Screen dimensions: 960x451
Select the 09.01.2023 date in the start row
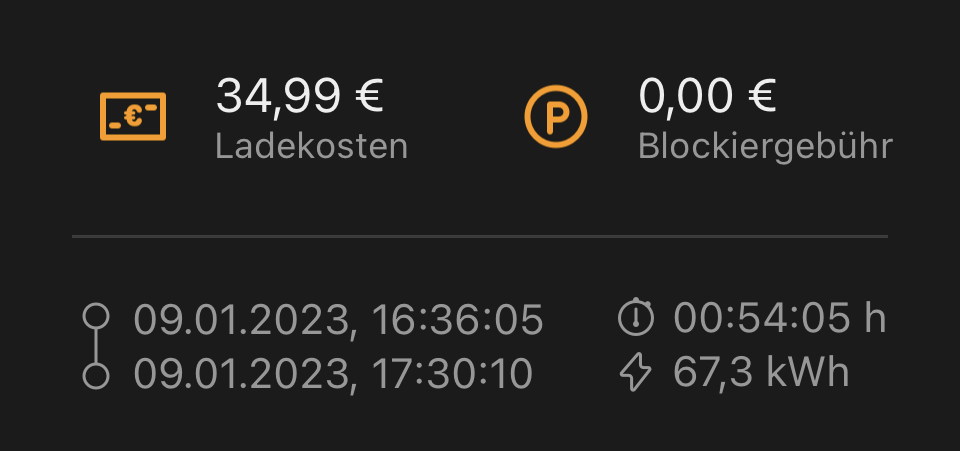[241, 320]
